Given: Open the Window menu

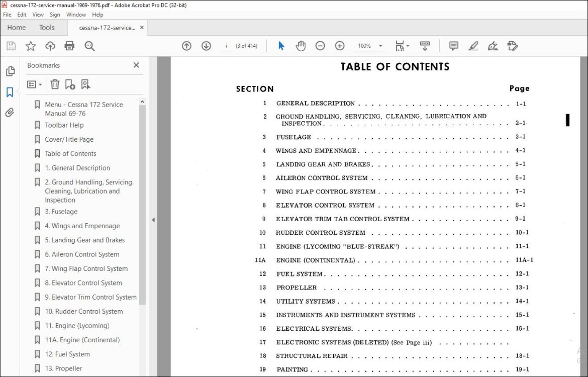Looking at the screenshot, I should point(76,15).
